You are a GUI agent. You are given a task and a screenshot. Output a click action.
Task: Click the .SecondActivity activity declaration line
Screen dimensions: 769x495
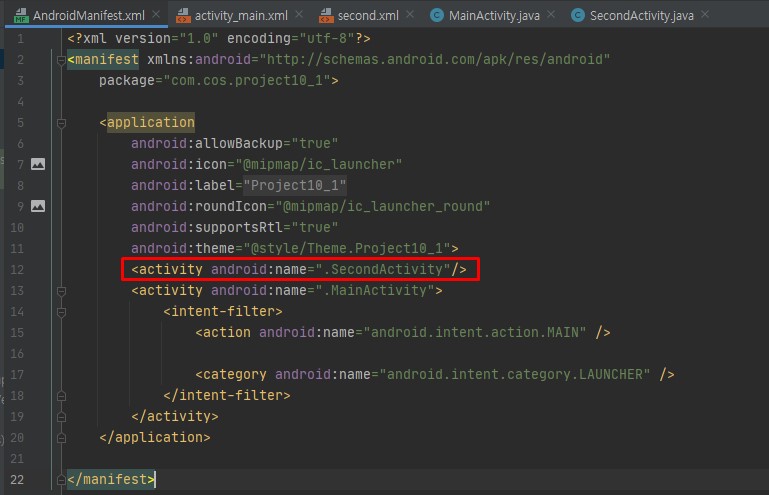[299, 269]
